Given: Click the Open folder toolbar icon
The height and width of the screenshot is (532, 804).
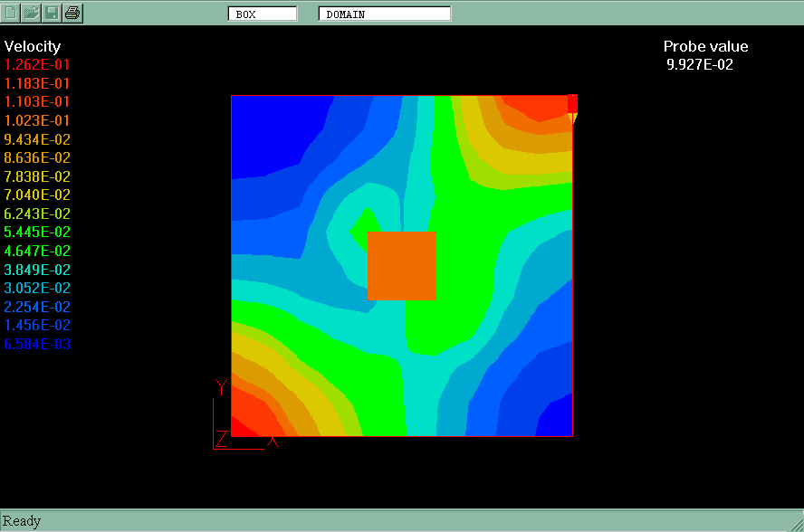Looking at the screenshot, I should 32,13.
